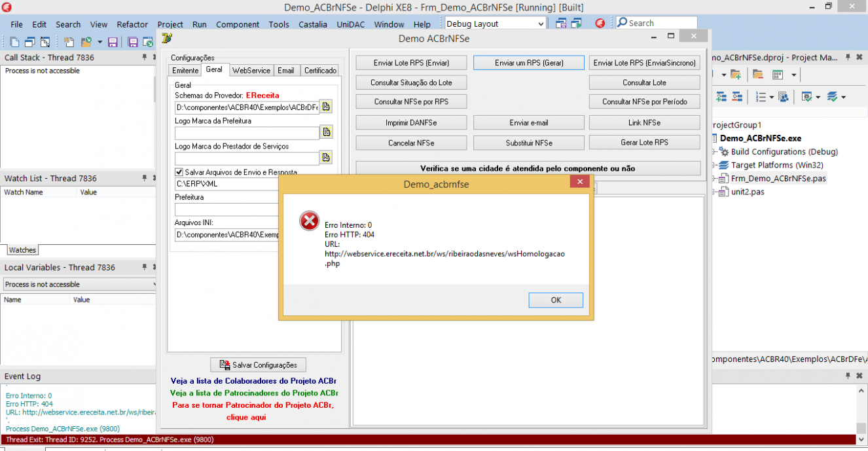Click the Open Project toolbar icon
868x451 pixels.
[x=86, y=42]
